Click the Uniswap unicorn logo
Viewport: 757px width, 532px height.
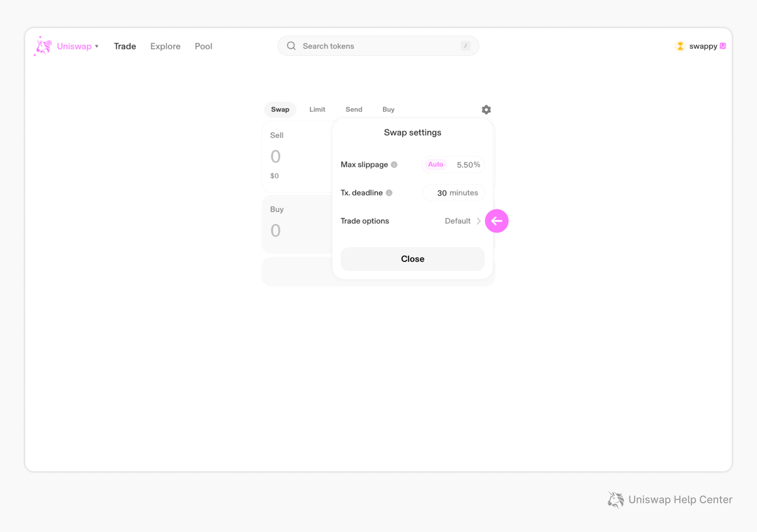[x=43, y=46]
